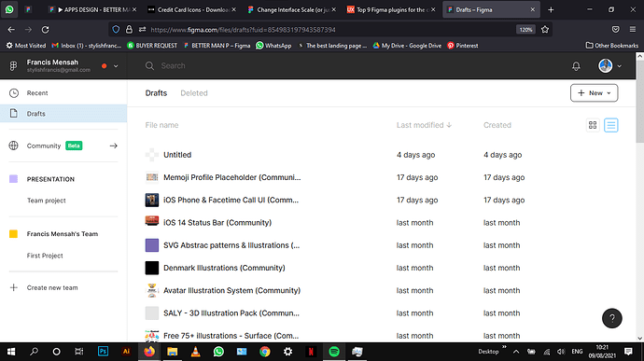This screenshot has height=361, width=644.
Task: Open the BUYER REQUEST bookmark
Action: (x=152, y=46)
